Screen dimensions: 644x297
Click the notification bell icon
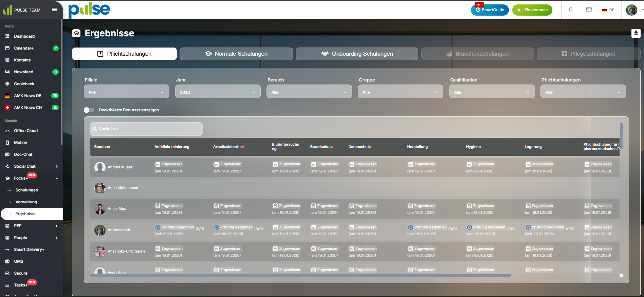[x=571, y=10]
